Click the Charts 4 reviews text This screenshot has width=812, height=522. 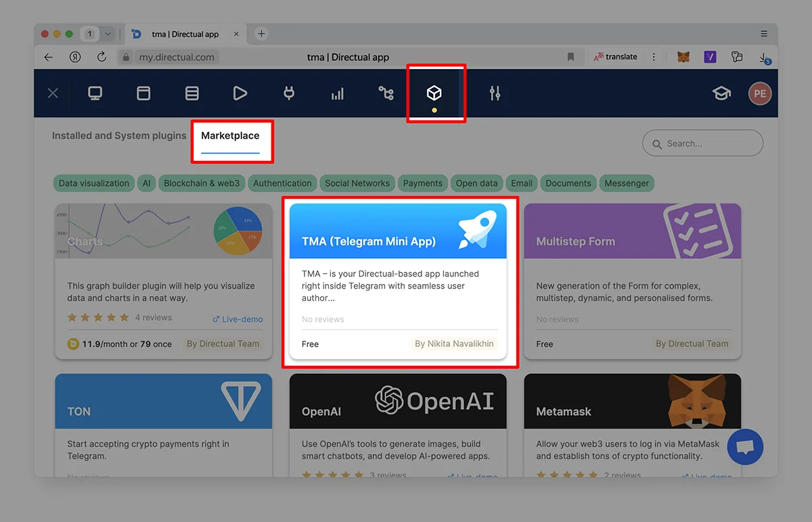pyautogui.click(x=154, y=317)
